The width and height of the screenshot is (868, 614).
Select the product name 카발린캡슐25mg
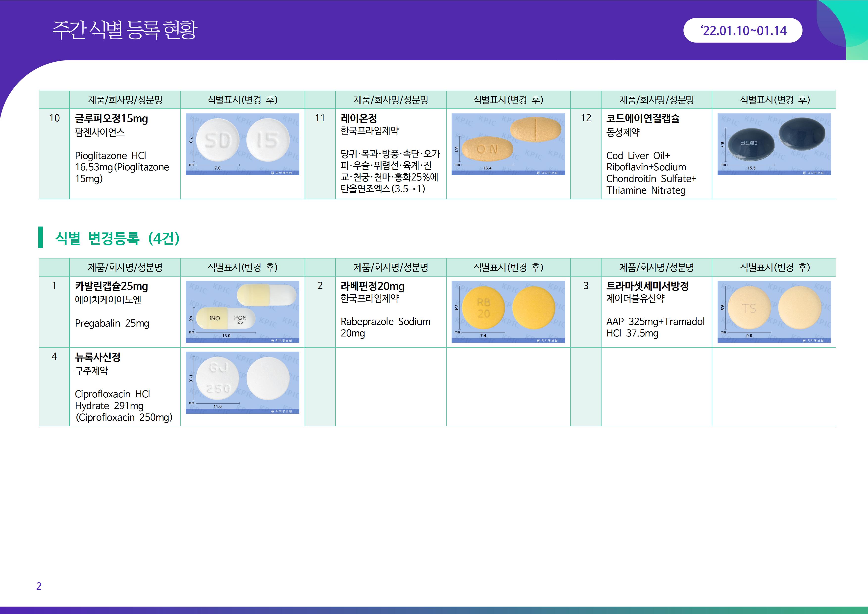(111, 286)
